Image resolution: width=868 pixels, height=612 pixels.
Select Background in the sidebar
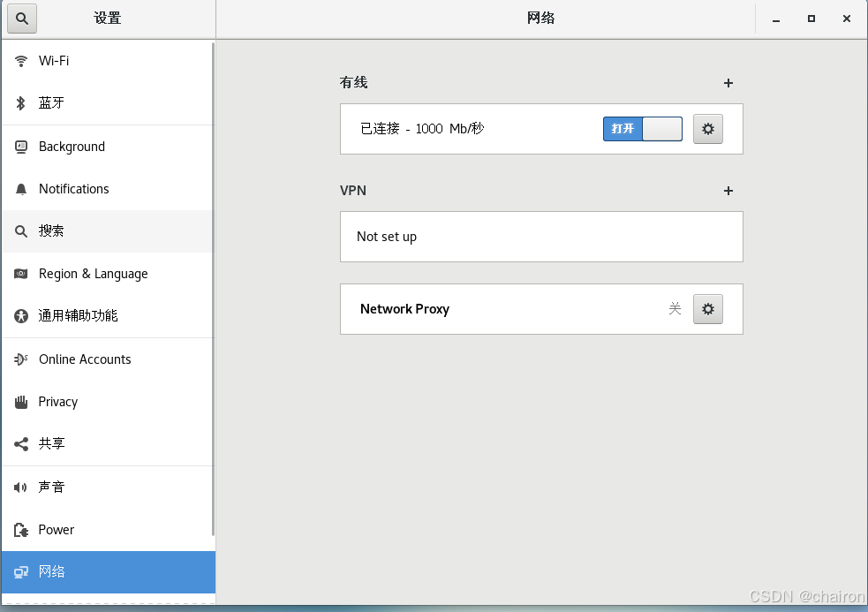tap(108, 147)
